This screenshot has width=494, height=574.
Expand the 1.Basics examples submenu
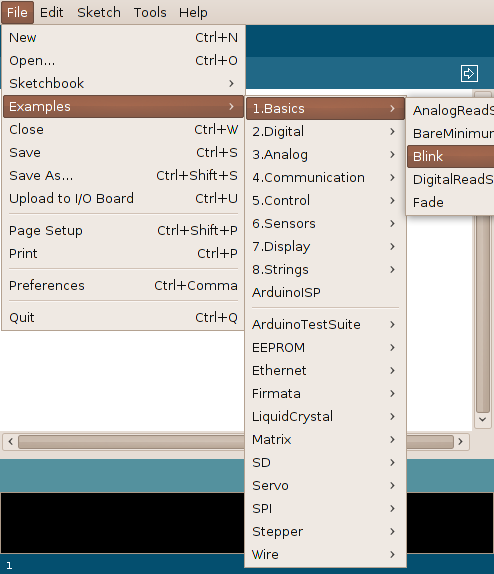coord(325,108)
